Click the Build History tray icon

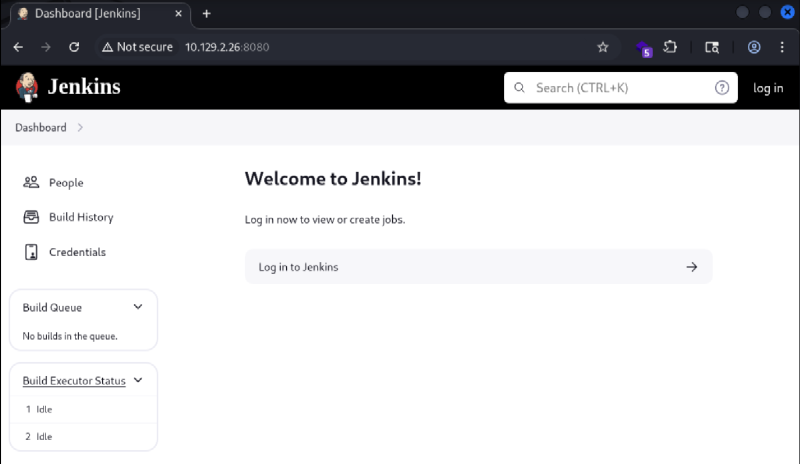31,217
